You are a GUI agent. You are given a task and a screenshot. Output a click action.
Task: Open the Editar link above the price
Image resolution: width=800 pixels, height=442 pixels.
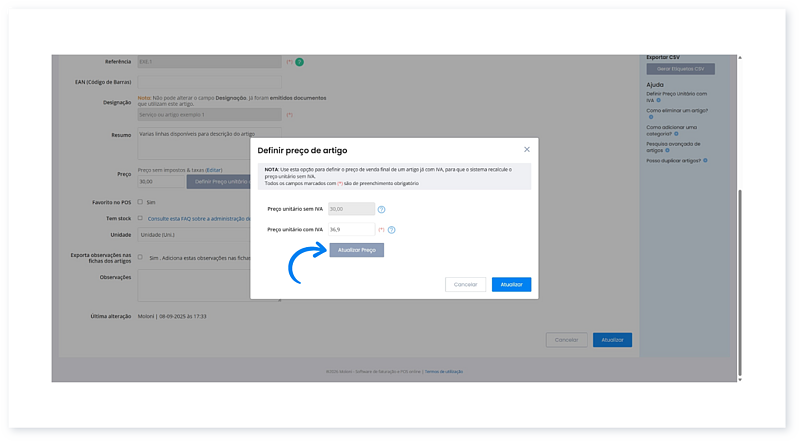(x=213, y=170)
